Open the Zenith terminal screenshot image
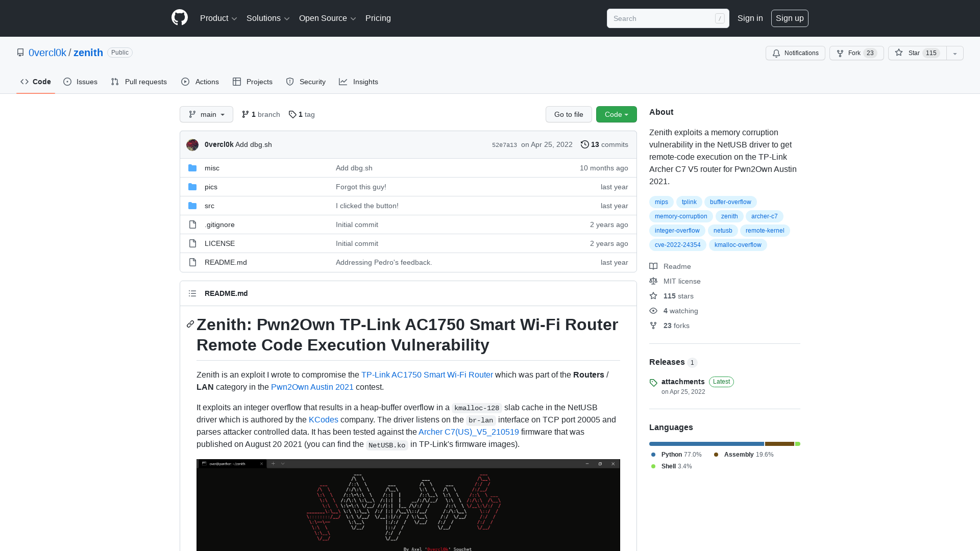This screenshot has height=551, width=980. click(x=408, y=505)
